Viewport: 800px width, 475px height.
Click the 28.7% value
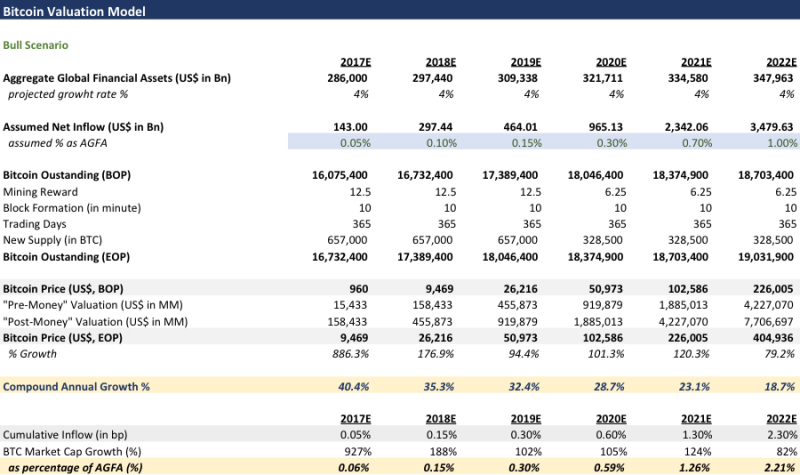click(609, 387)
